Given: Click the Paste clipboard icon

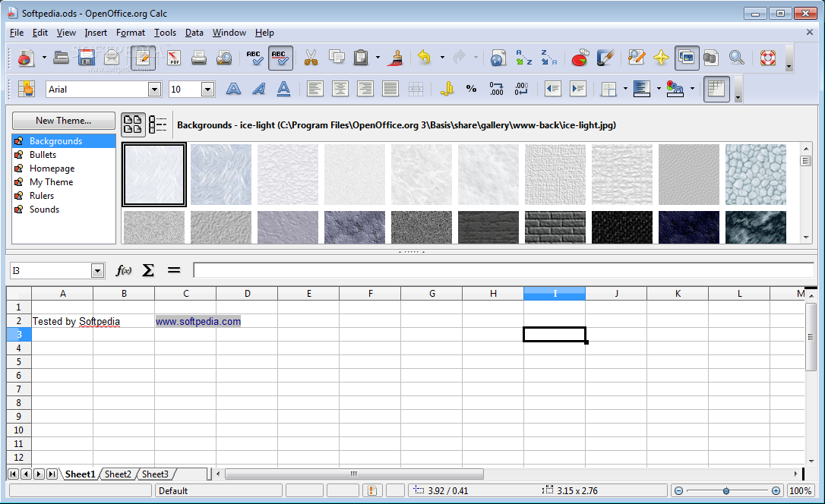Looking at the screenshot, I should pyautogui.click(x=361, y=57).
